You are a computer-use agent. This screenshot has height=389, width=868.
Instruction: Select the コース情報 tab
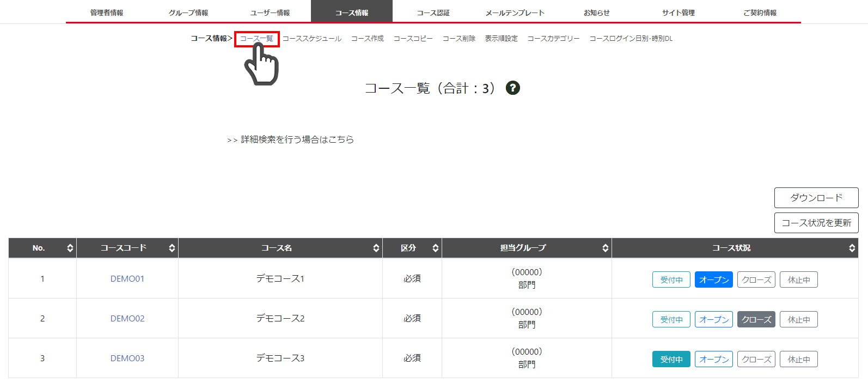point(352,12)
